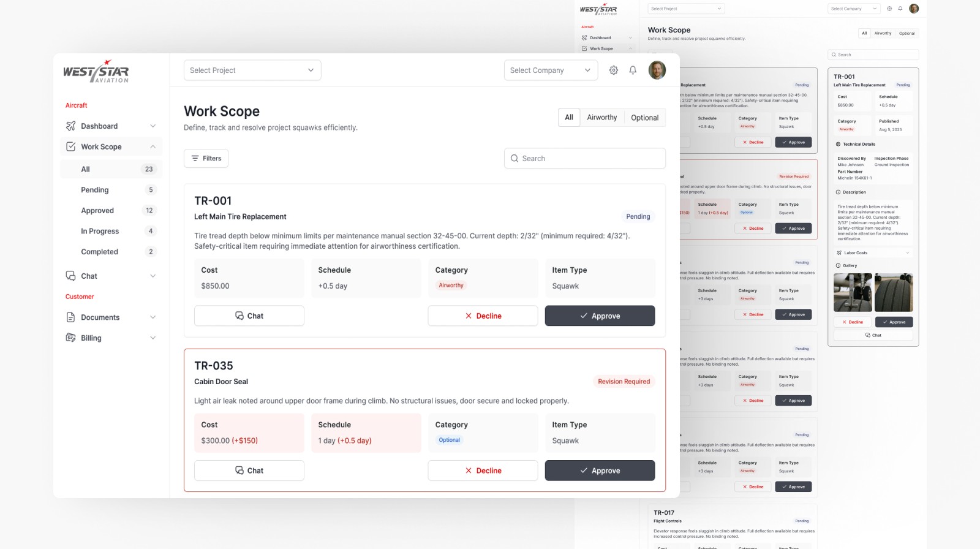This screenshot has height=549, width=980.
Task: Click the Work Scope checkbox icon in front sidebar
Action: click(70, 146)
